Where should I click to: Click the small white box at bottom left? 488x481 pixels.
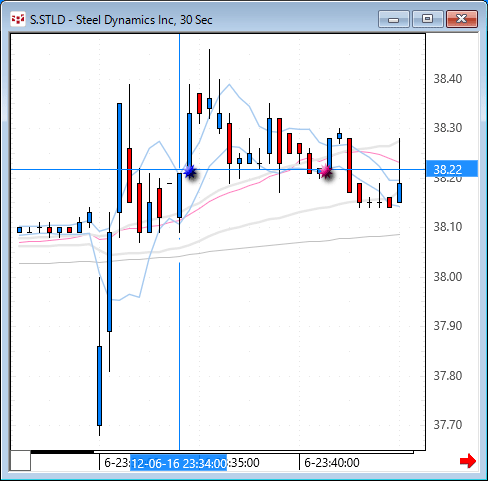coord(20,461)
